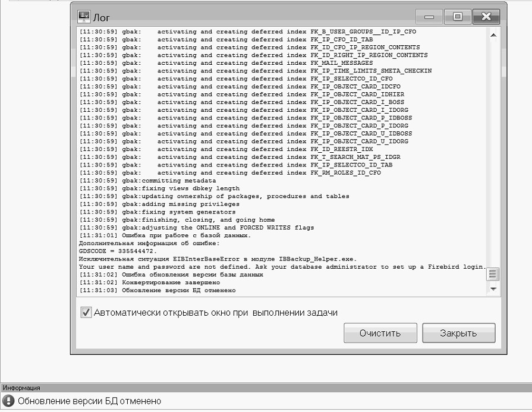
Task: Click the log scrollbar up arrow
Action: [493, 35]
